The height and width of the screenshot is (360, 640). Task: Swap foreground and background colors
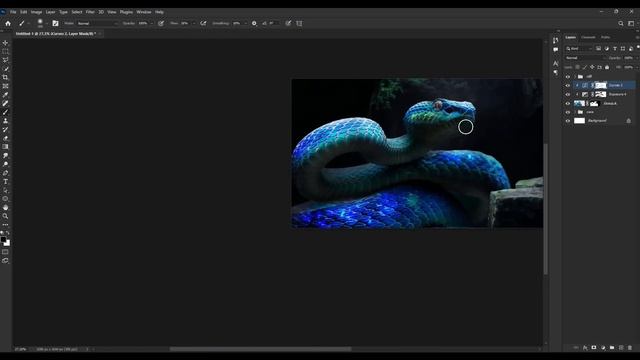(x=8, y=233)
